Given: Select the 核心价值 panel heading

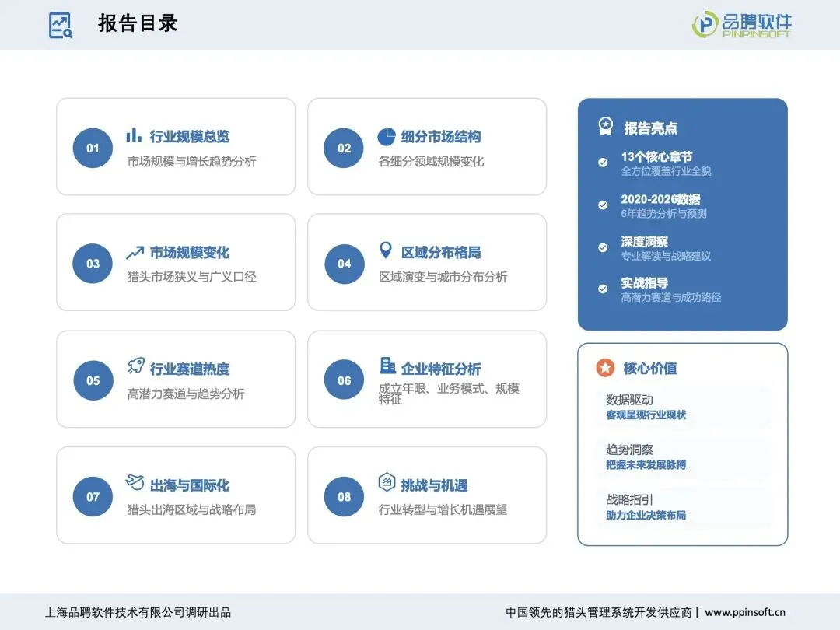Looking at the screenshot, I should 650,368.
